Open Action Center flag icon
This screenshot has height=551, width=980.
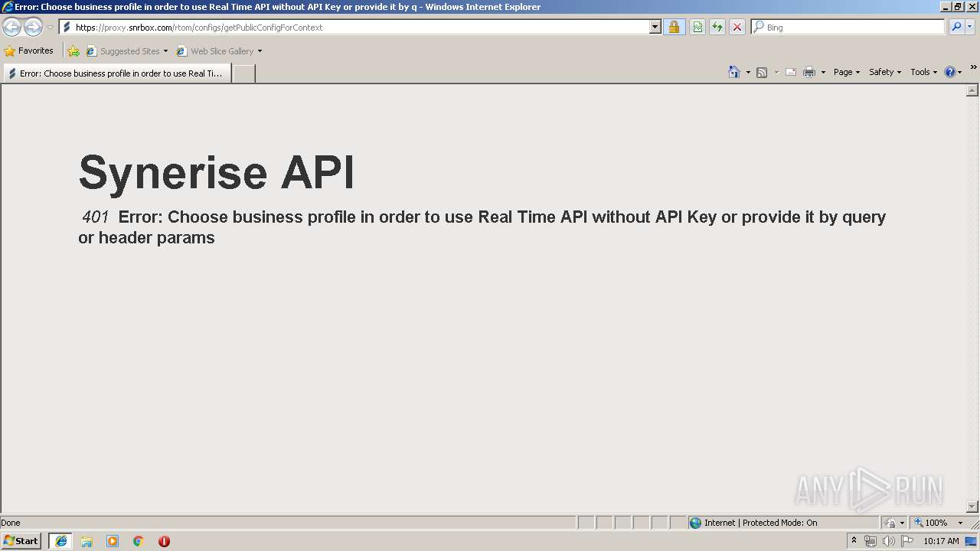907,541
